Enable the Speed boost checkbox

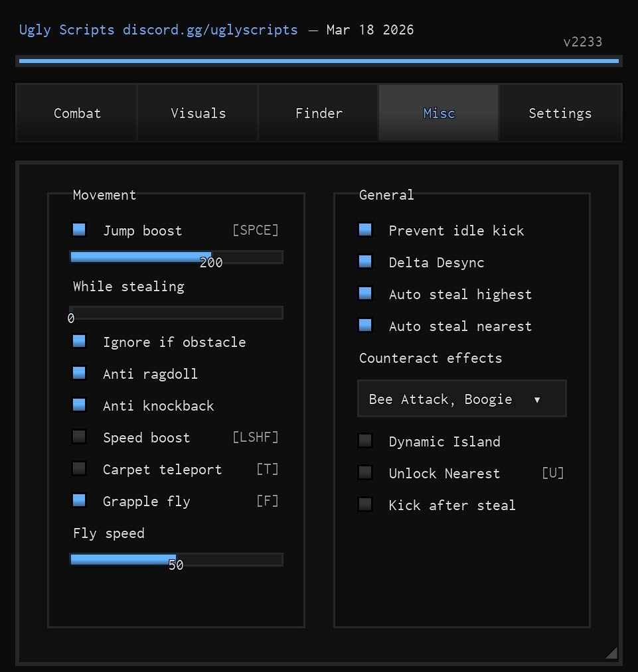point(79,437)
